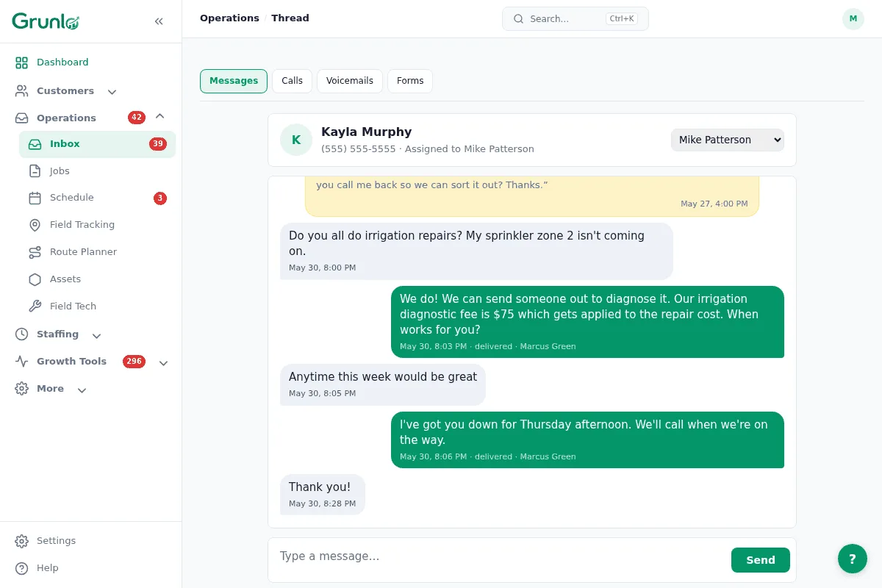Send the message with Send button
Screen dimensions: 882x588
761,560
